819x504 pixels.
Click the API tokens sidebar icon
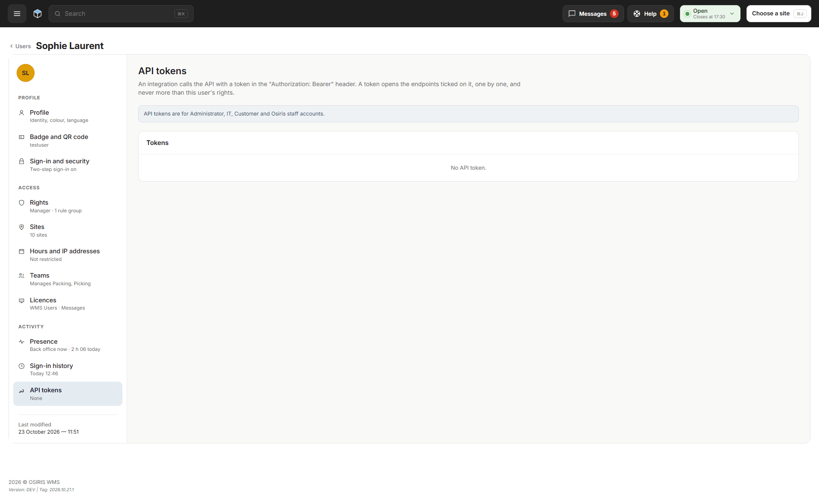(x=21, y=391)
